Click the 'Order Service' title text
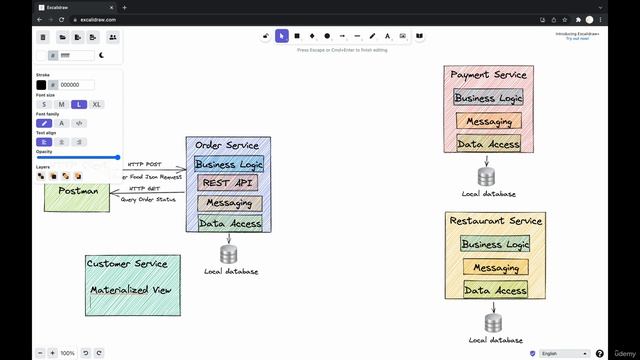640x360 pixels. coord(227,145)
